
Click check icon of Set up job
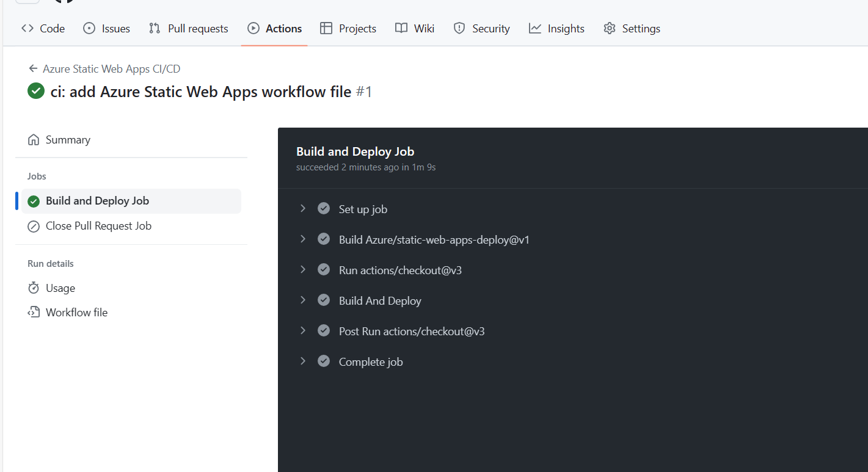324,208
